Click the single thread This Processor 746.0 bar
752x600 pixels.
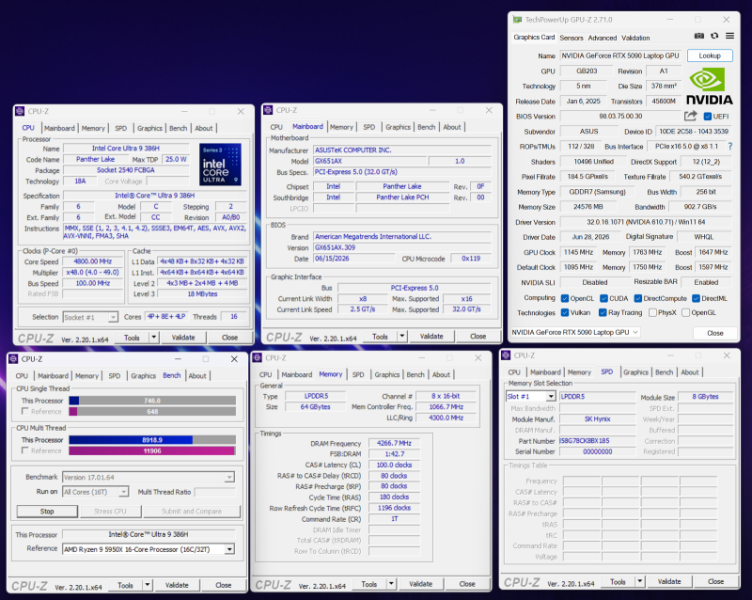click(x=153, y=400)
